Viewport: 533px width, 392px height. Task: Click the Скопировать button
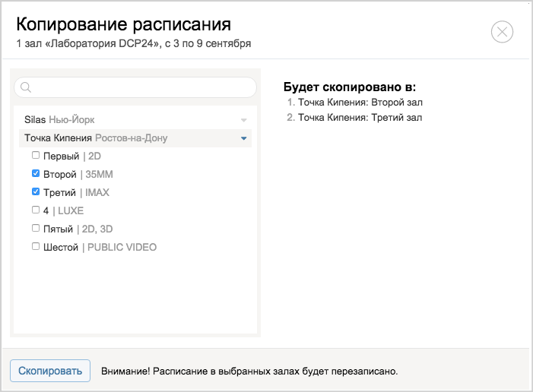coord(50,371)
